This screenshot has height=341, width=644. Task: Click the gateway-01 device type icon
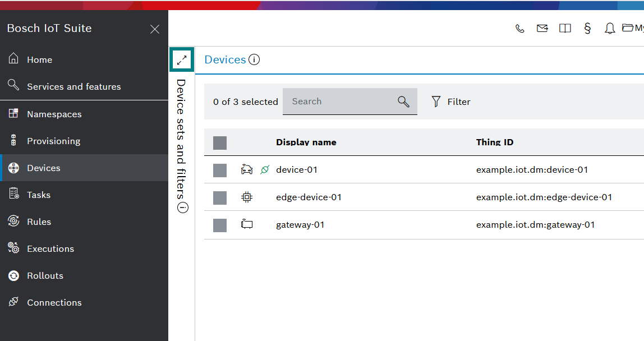click(x=247, y=224)
